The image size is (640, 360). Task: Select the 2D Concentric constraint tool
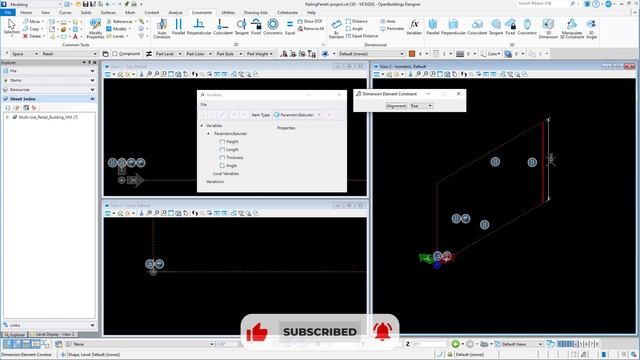pos(273,27)
